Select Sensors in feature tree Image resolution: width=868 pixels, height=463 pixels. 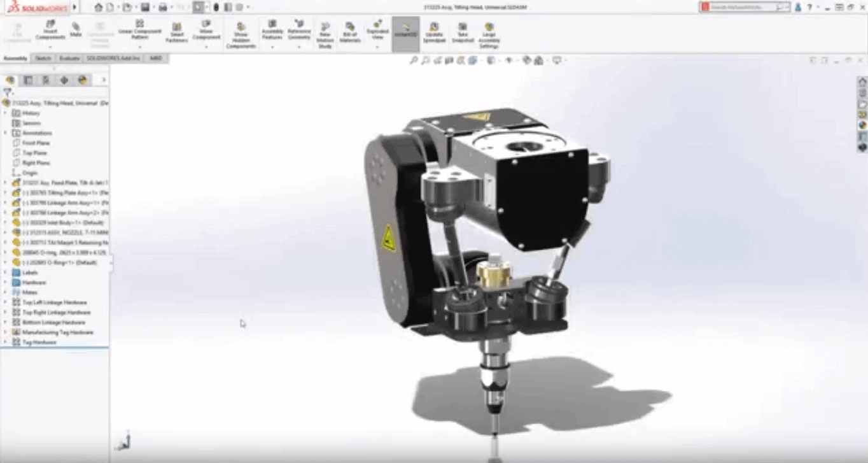[31, 124]
